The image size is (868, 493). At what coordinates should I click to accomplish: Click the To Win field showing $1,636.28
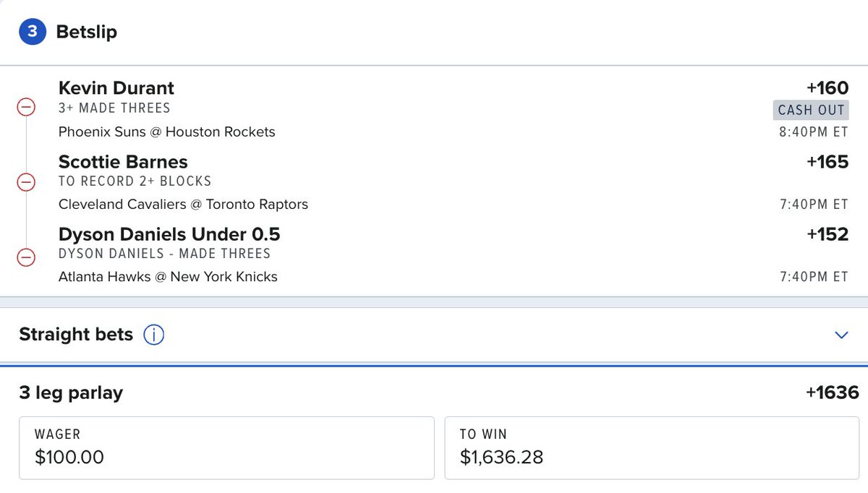pos(652,447)
